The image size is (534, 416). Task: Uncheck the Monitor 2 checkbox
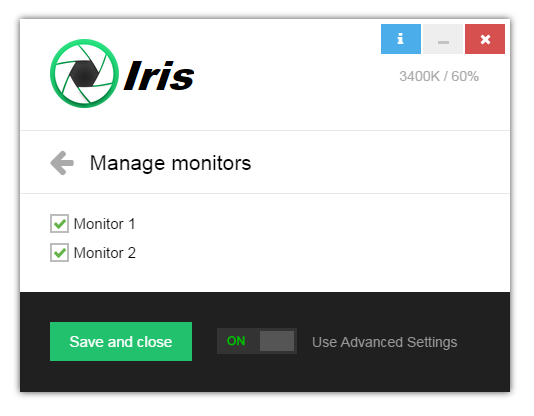[59, 252]
